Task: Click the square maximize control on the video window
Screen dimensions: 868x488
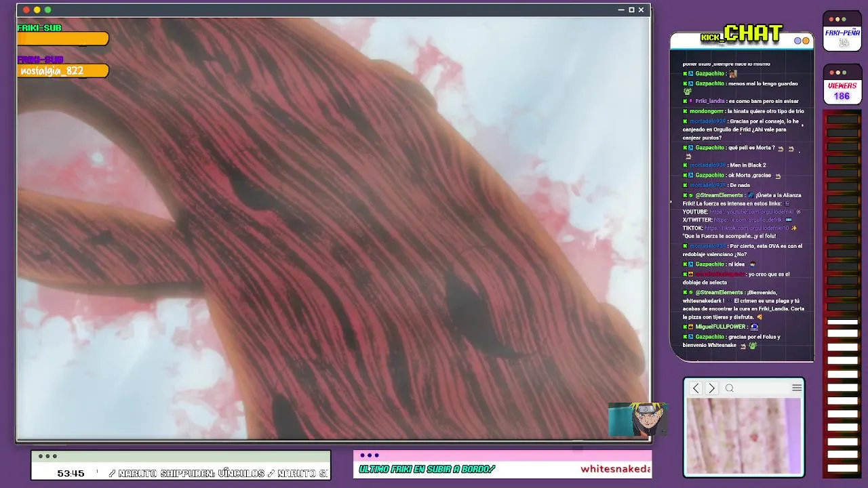Action: (x=631, y=9)
